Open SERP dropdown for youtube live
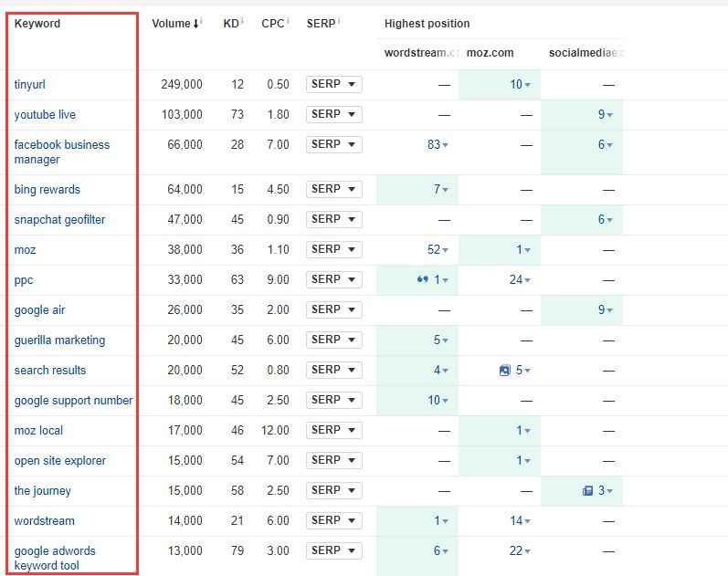The width and height of the screenshot is (728, 576). (x=333, y=114)
